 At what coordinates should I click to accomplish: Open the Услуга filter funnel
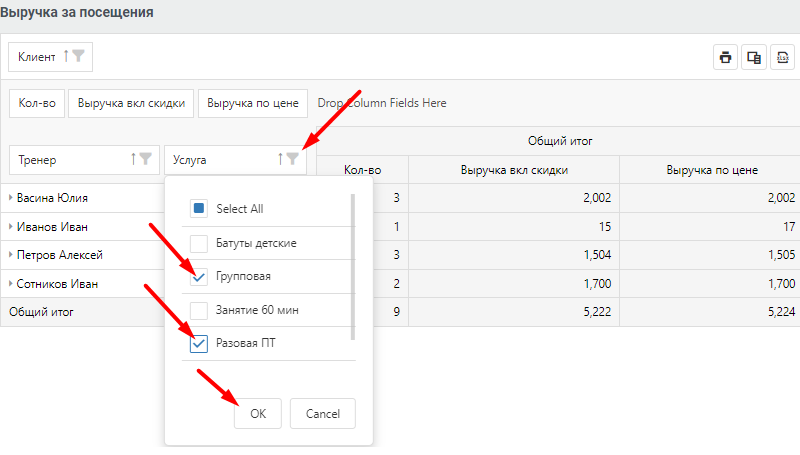tap(292, 159)
